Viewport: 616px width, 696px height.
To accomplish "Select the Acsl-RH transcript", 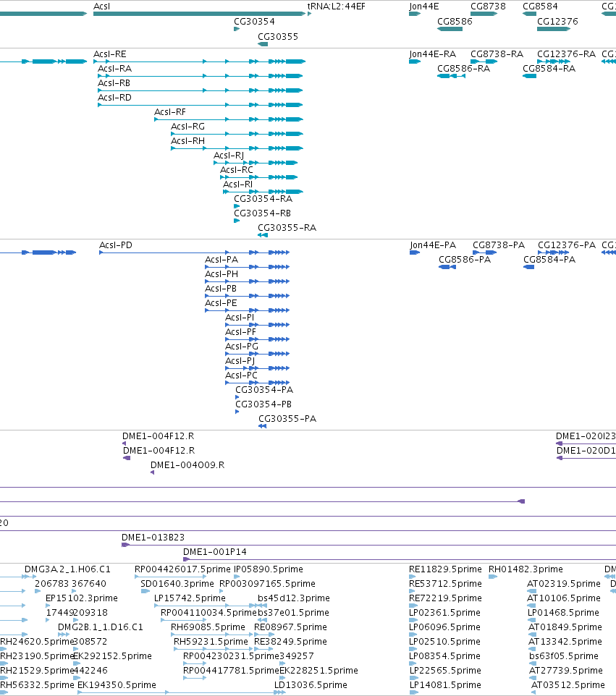I will coord(237,148).
